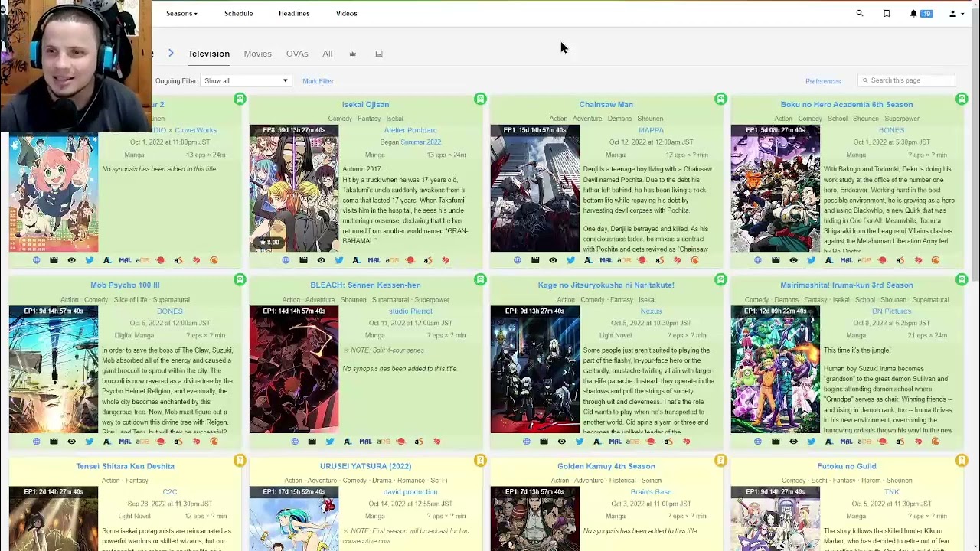The image size is (980, 551).
Task: Open Mob Psycho 100 III website globe icon
Action: pos(36,441)
